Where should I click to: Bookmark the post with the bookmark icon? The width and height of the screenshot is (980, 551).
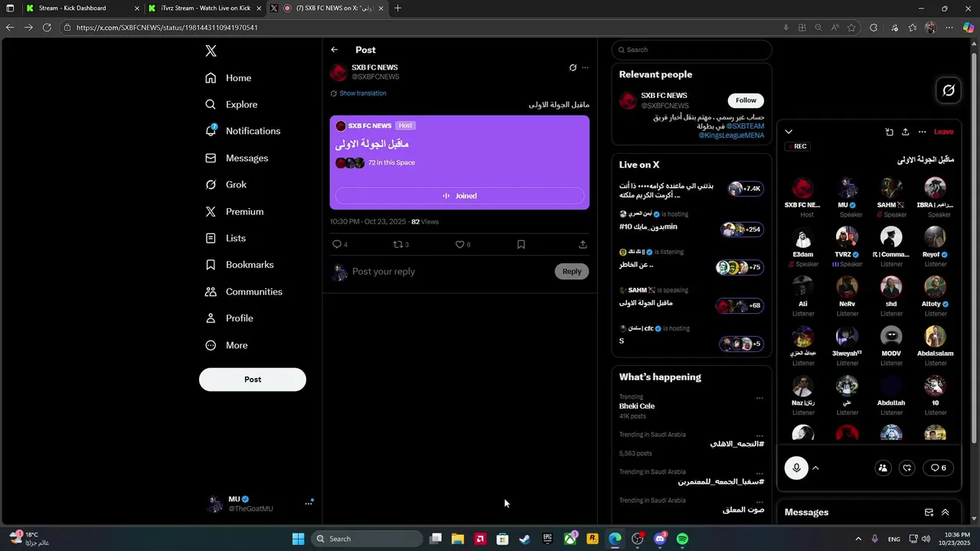tap(521, 244)
